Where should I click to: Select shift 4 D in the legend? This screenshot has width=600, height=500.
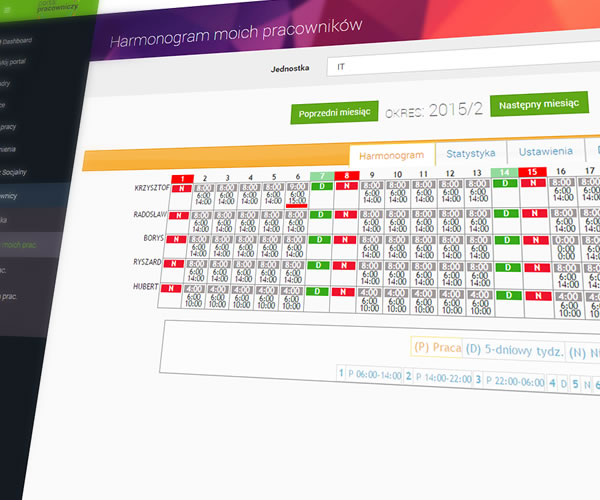(558, 383)
